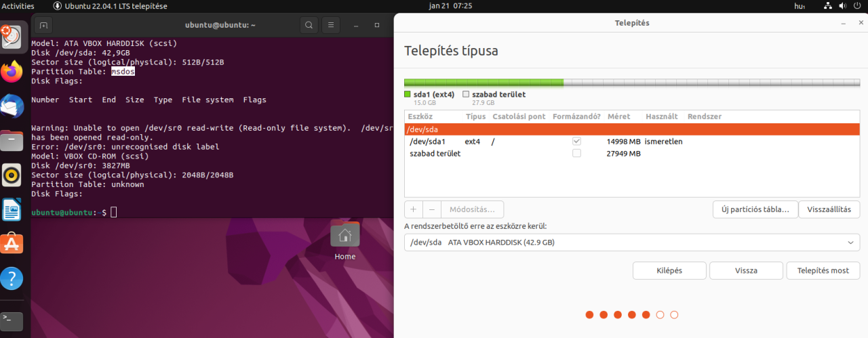Click the ismeretlen used cell
This screenshot has width=868, height=338.
click(x=664, y=142)
